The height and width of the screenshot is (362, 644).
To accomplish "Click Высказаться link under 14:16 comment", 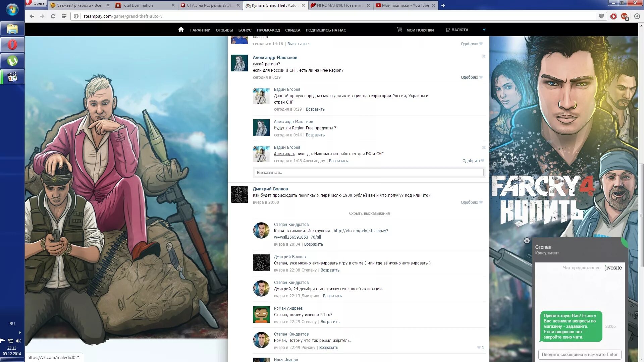I will [x=299, y=44].
